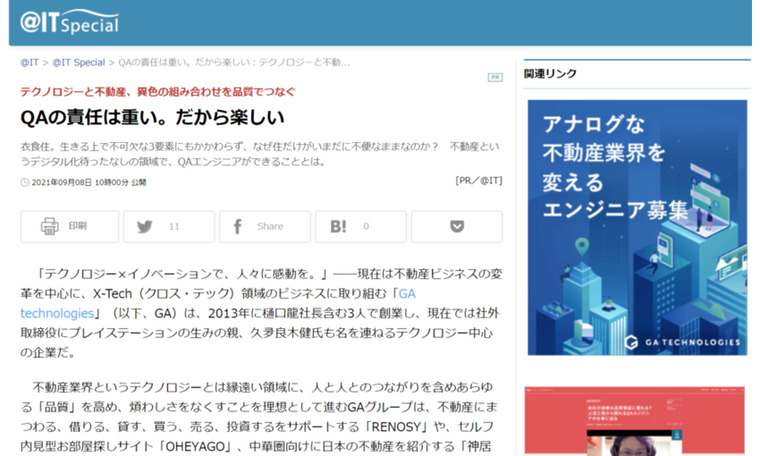The width and height of the screenshot is (760, 456).
Task: Click the エンジニア募集 banner ad
Action: point(636,227)
